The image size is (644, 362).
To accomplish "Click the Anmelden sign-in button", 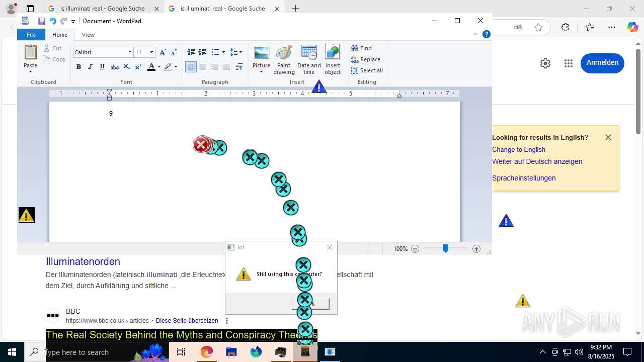I will click(602, 63).
